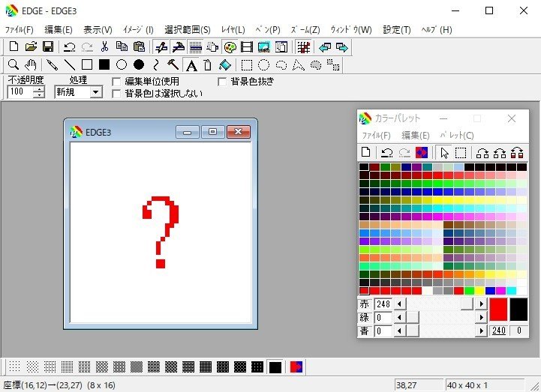Image resolution: width=541 pixels, height=392 pixels.
Task: Adjust the 不透明度 spinner arrows
Action: [x=39, y=92]
